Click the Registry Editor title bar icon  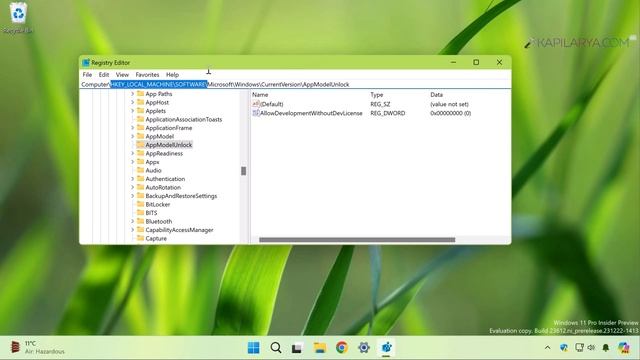[86, 62]
